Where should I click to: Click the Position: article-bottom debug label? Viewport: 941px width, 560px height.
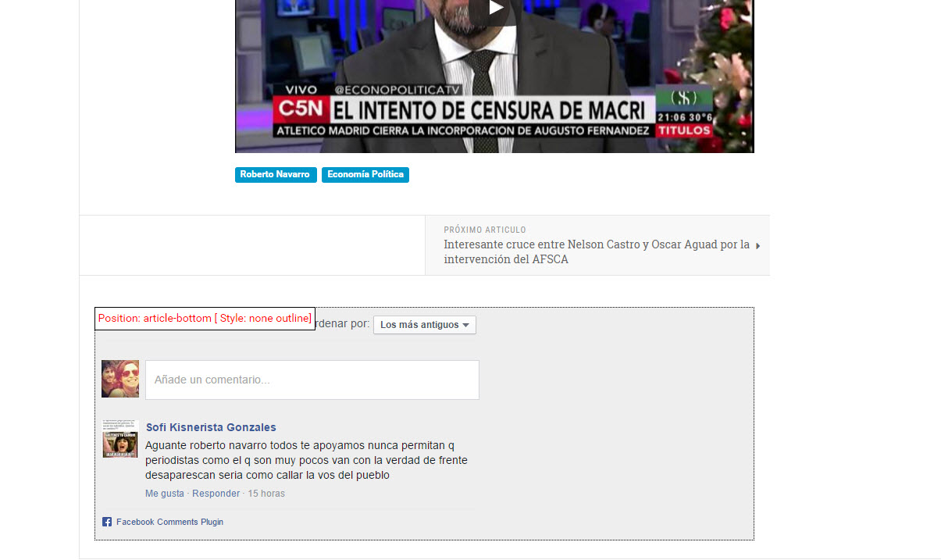(x=205, y=319)
